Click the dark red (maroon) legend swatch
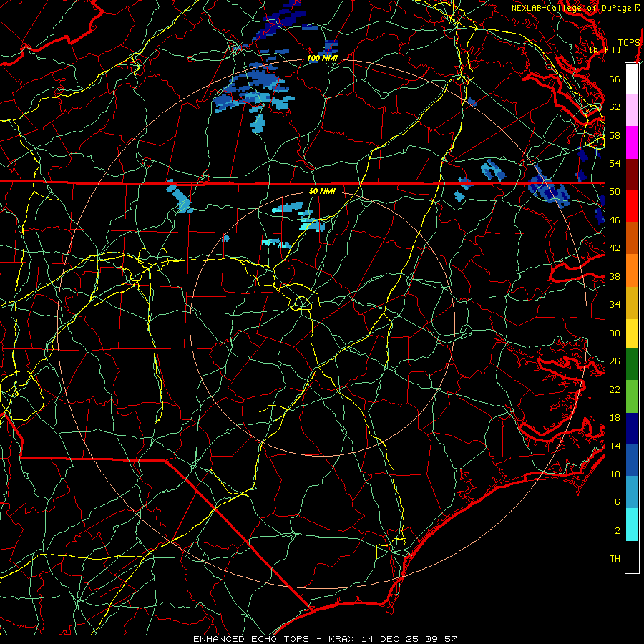The width and height of the screenshot is (644, 644). (x=632, y=175)
